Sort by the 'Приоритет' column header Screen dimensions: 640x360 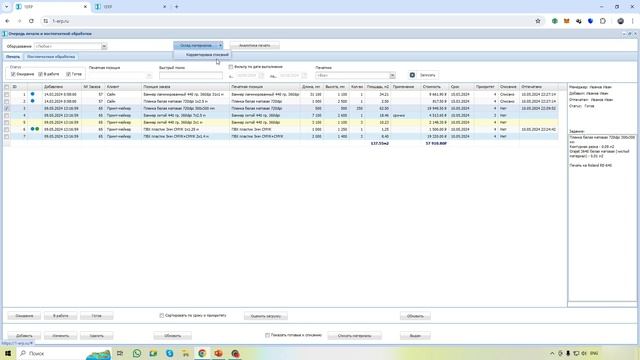(486, 87)
